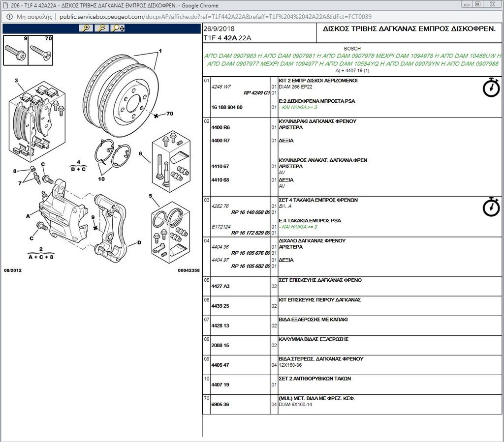This screenshot has width=504, height=442.
Task: Click callout 70 next to the brake disc
Action: (170, 114)
